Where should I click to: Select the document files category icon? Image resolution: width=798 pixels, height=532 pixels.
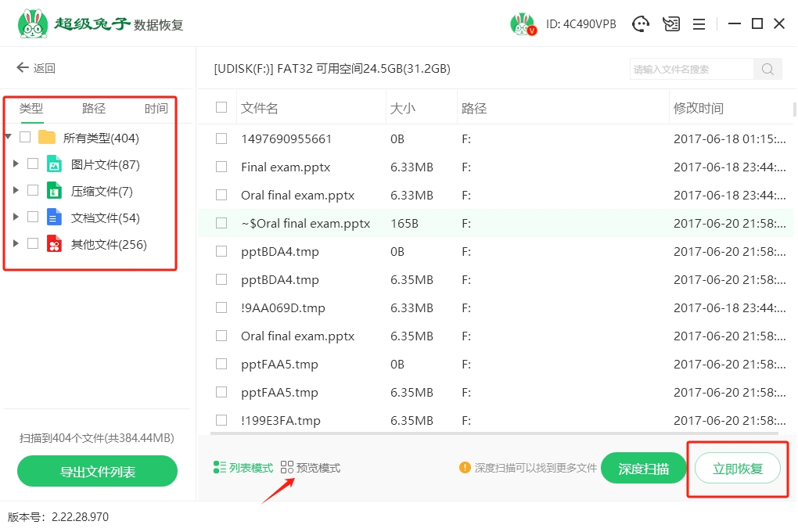click(x=54, y=217)
